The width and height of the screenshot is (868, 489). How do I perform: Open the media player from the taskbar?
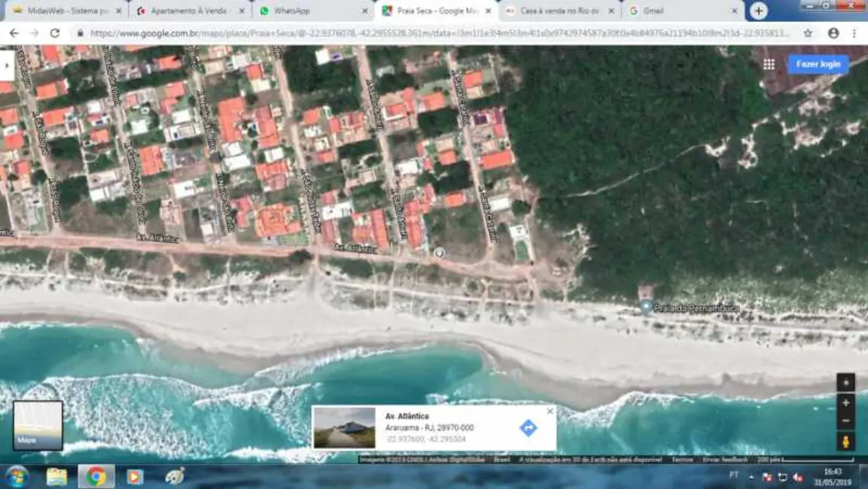click(x=136, y=476)
